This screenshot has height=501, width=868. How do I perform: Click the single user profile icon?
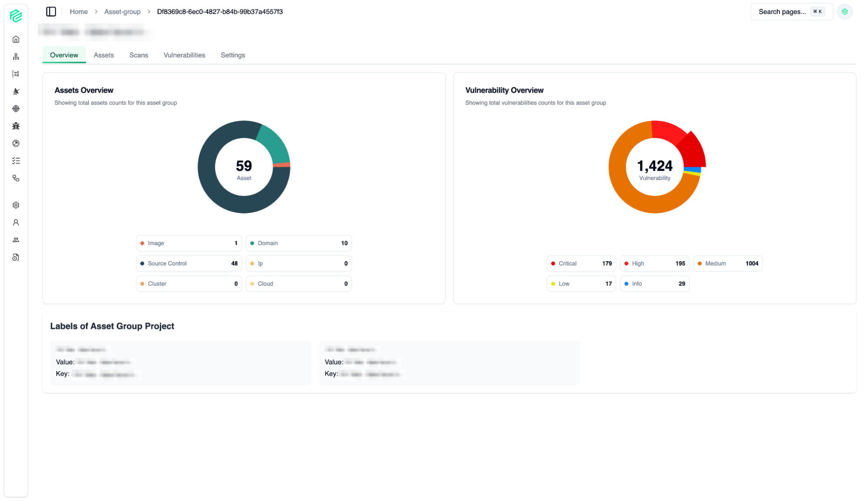16,222
